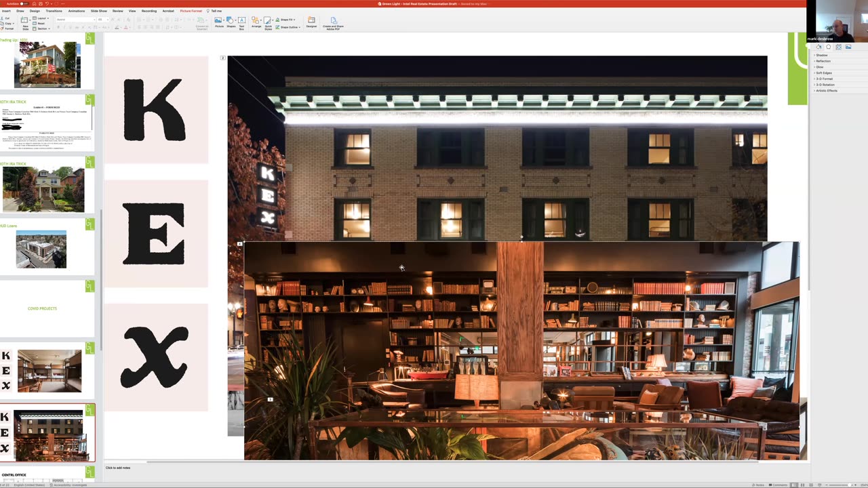The width and height of the screenshot is (868, 488).
Task: Expand the Glow section
Action: (819, 67)
